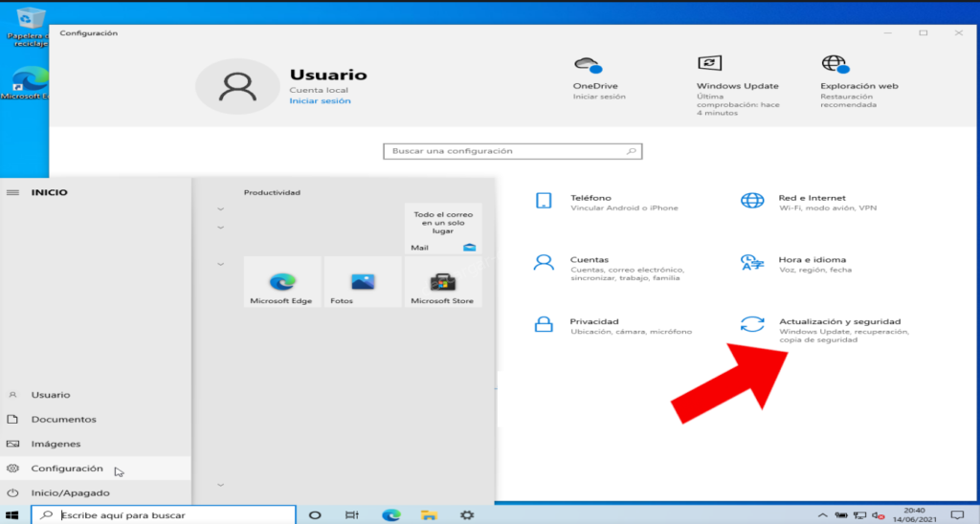
Task: Click the magnifier in settings search box
Action: pyautogui.click(x=632, y=151)
